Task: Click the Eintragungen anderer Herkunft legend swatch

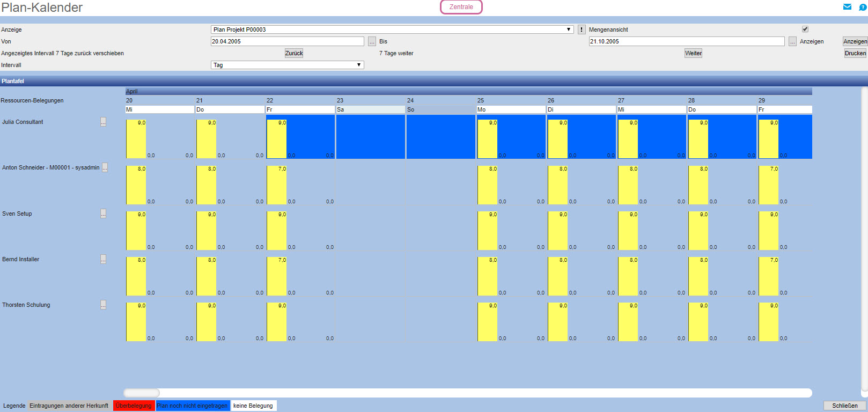Action: [x=69, y=406]
